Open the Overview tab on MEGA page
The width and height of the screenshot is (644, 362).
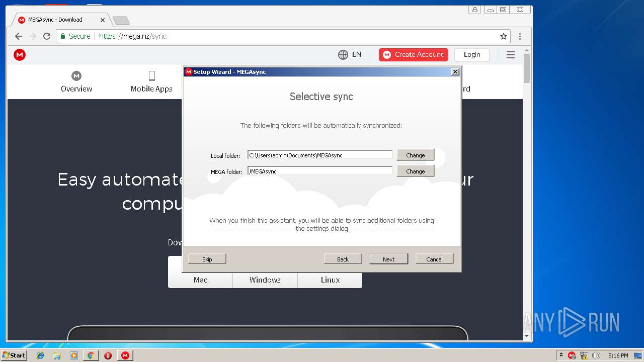click(x=76, y=82)
